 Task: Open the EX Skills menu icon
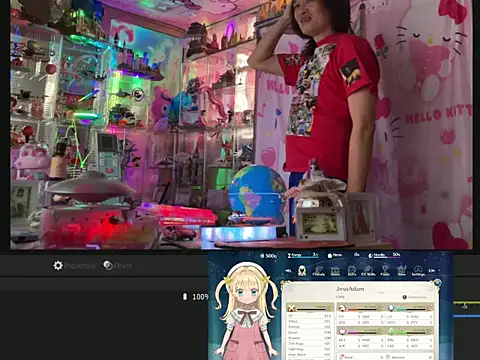(x=368, y=271)
